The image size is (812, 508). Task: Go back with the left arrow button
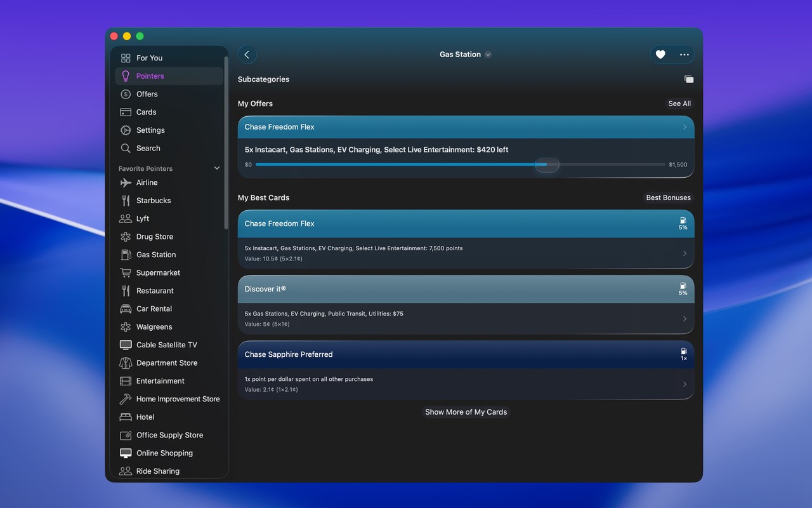pos(247,55)
